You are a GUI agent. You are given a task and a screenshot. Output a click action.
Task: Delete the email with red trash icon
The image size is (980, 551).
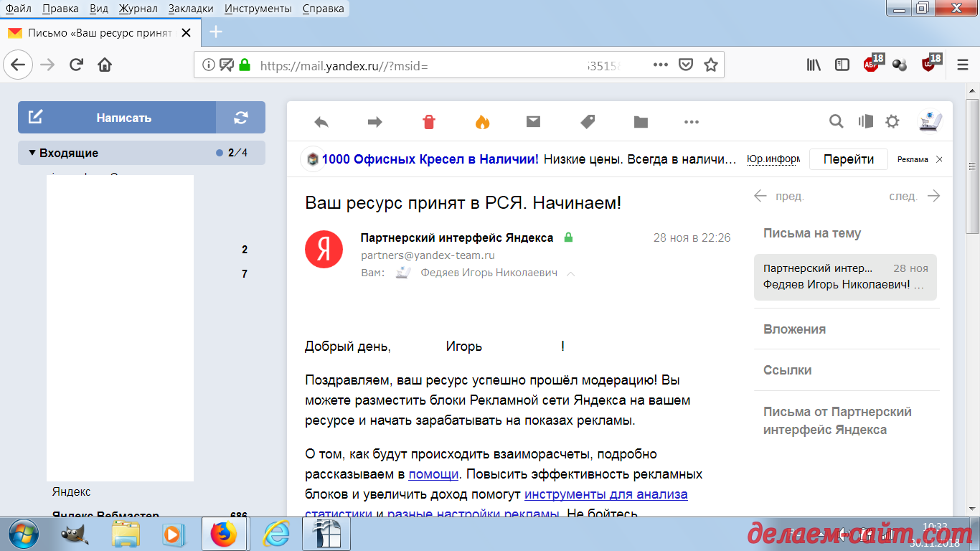point(429,122)
